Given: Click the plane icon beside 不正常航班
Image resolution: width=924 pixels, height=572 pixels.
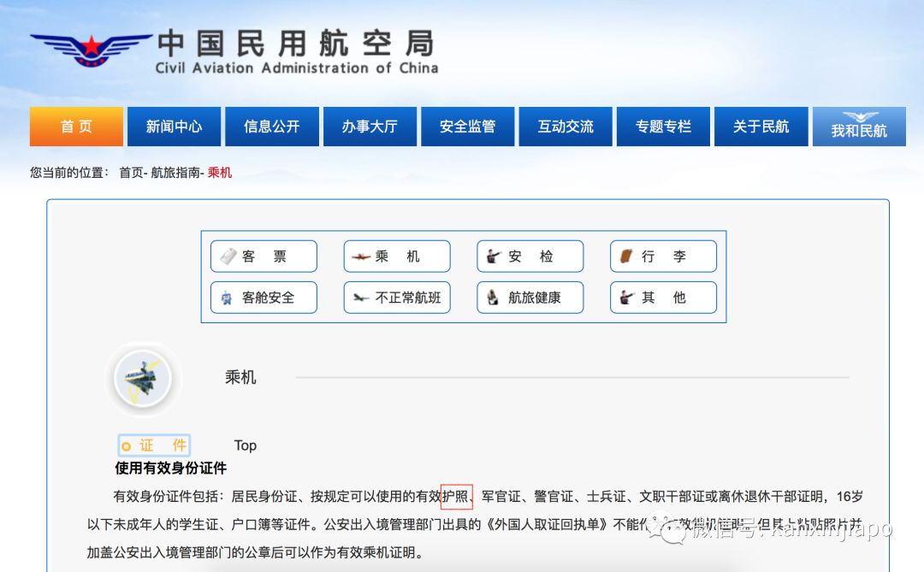Looking at the screenshot, I should tap(360, 298).
